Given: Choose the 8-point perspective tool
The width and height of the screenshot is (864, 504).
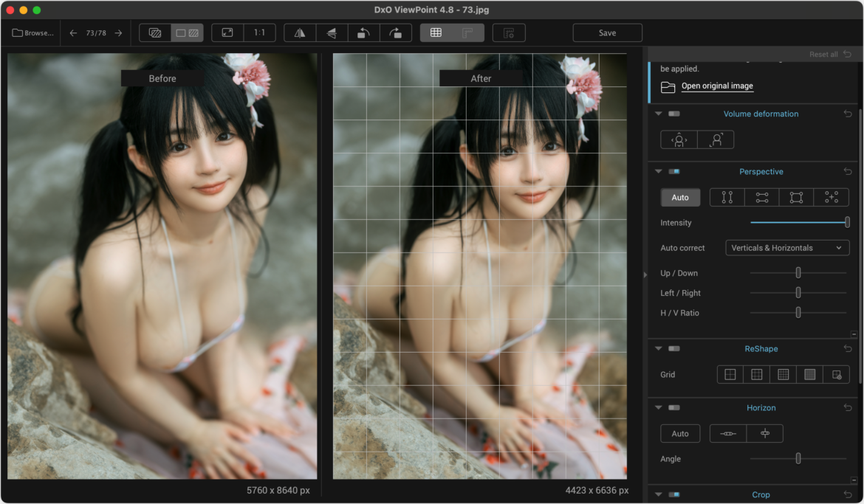Looking at the screenshot, I should [831, 197].
